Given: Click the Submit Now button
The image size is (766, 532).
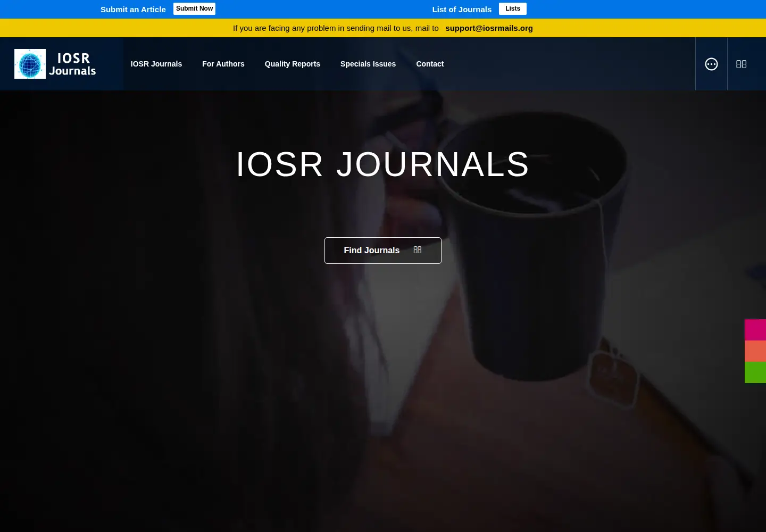Looking at the screenshot, I should (194, 9).
